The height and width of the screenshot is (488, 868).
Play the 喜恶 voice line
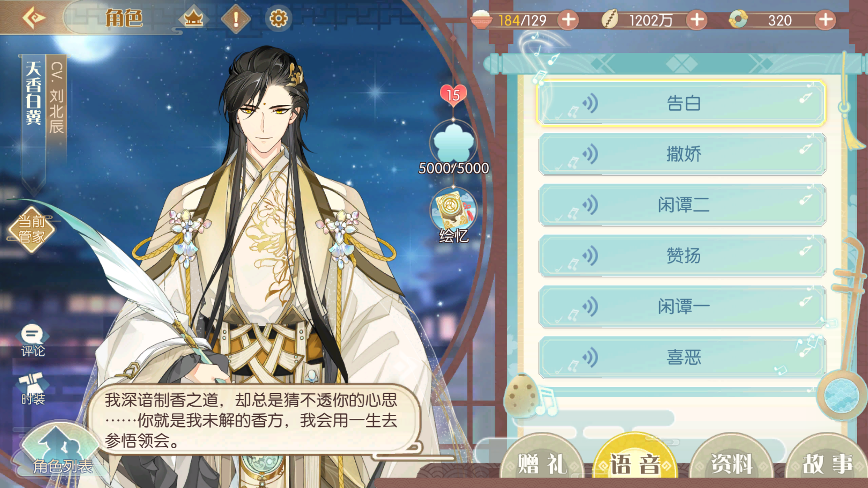tap(682, 357)
